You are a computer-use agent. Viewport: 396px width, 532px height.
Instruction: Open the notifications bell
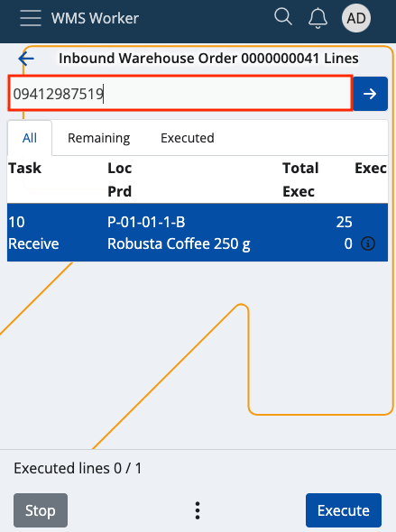pos(318,18)
